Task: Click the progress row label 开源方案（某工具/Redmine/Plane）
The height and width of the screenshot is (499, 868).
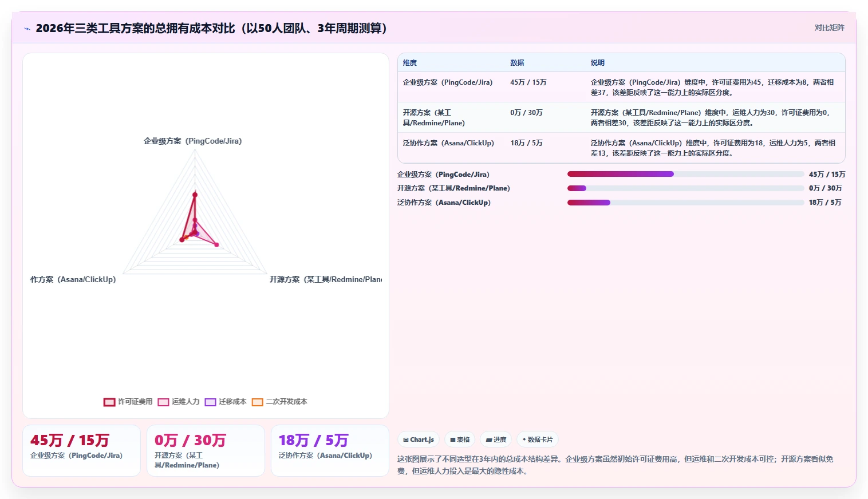Action: coord(454,188)
